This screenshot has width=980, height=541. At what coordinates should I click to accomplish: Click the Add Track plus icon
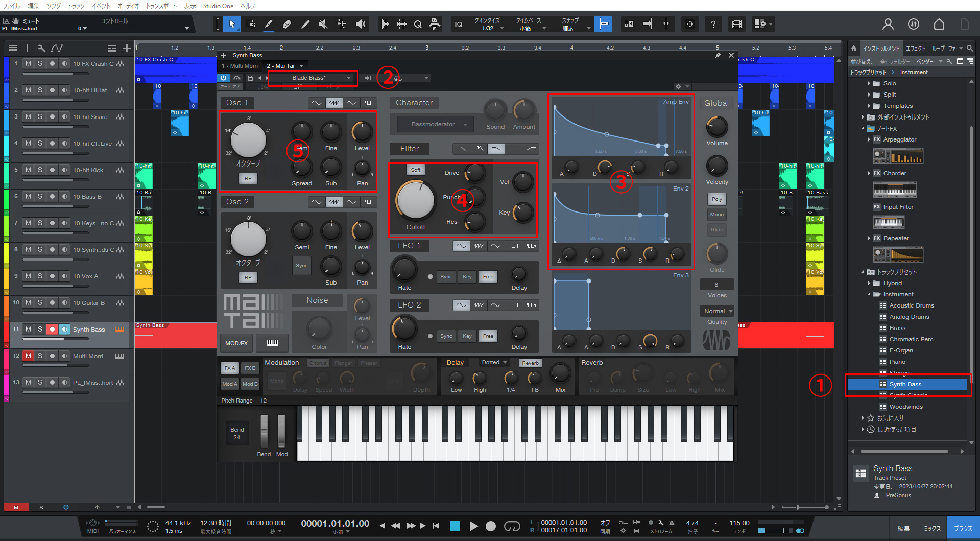tap(127, 49)
